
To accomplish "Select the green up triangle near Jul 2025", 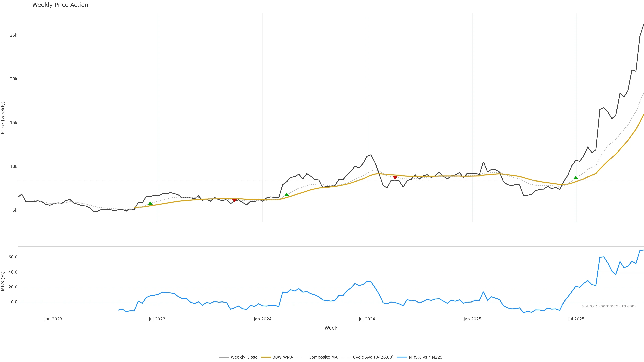I will pos(576,178).
